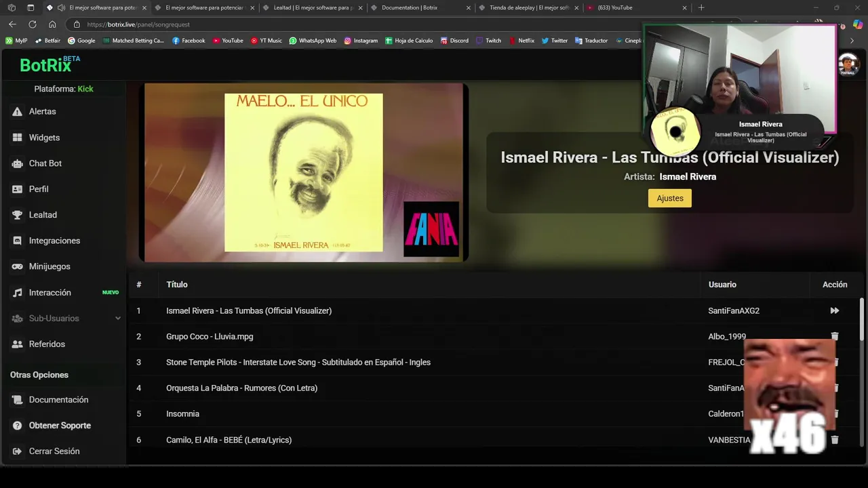Open Obtener Soporte link
Image resolution: width=868 pixels, height=488 pixels.
60,426
